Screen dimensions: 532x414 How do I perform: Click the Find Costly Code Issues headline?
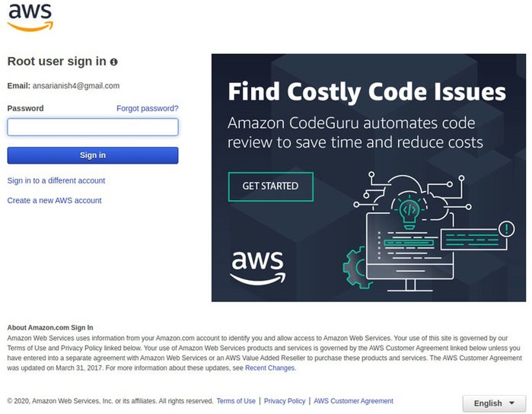point(367,93)
